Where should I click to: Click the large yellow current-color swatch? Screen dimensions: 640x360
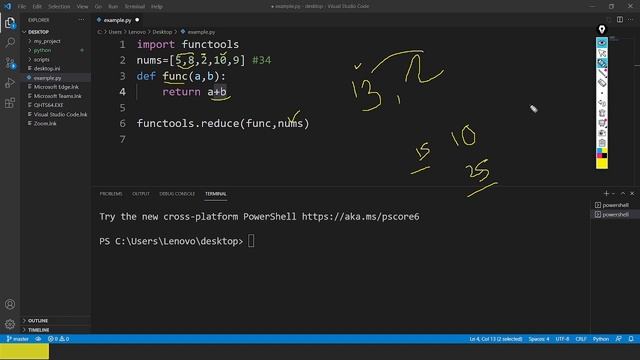coord(602,163)
